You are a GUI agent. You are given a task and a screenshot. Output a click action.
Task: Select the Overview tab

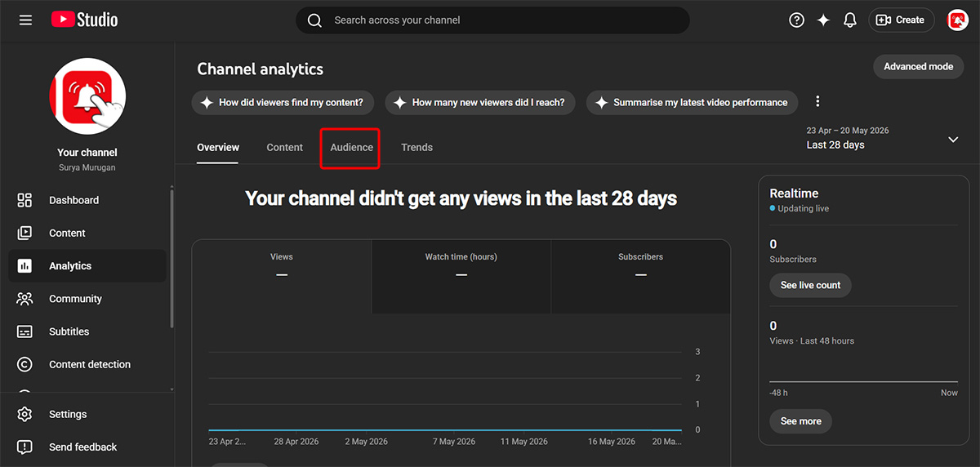tap(218, 148)
